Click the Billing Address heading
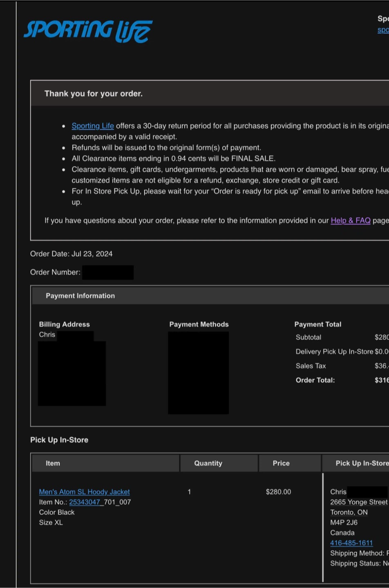This screenshot has height=588, width=389. pyautogui.click(x=64, y=324)
